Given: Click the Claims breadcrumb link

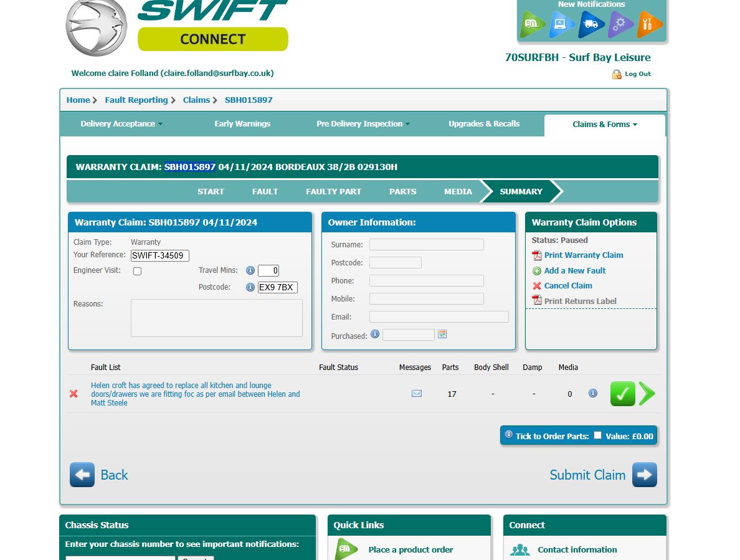Looking at the screenshot, I should pyautogui.click(x=196, y=100).
